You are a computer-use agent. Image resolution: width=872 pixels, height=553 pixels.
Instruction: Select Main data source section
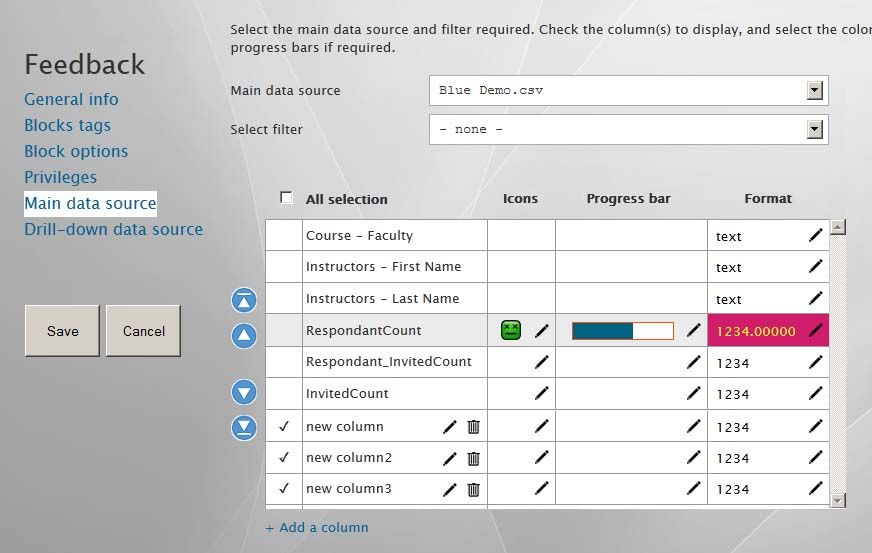tap(90, 203)
